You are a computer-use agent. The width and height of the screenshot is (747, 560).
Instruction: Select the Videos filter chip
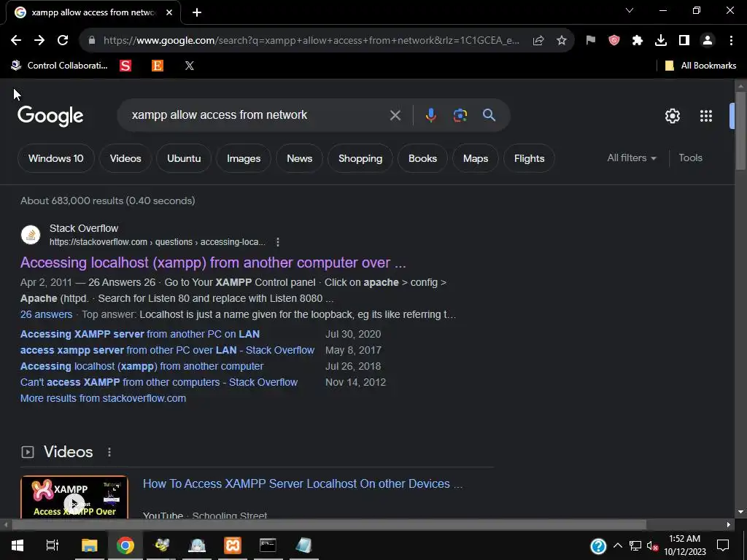[125, 158]
